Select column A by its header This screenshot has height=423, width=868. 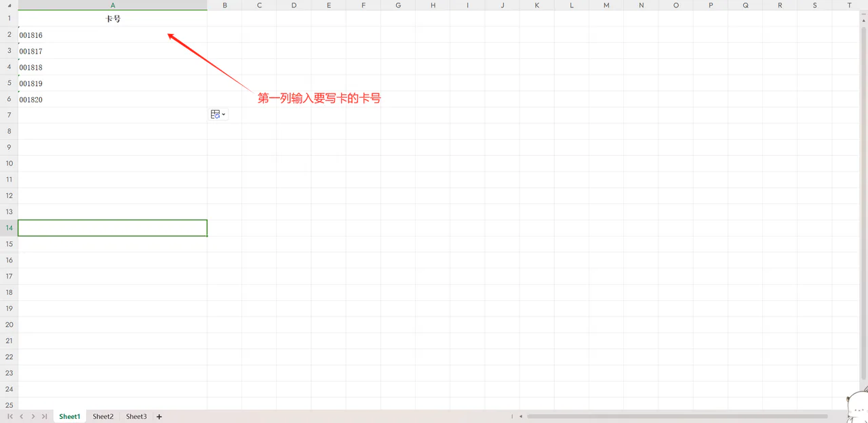[113, 5]
